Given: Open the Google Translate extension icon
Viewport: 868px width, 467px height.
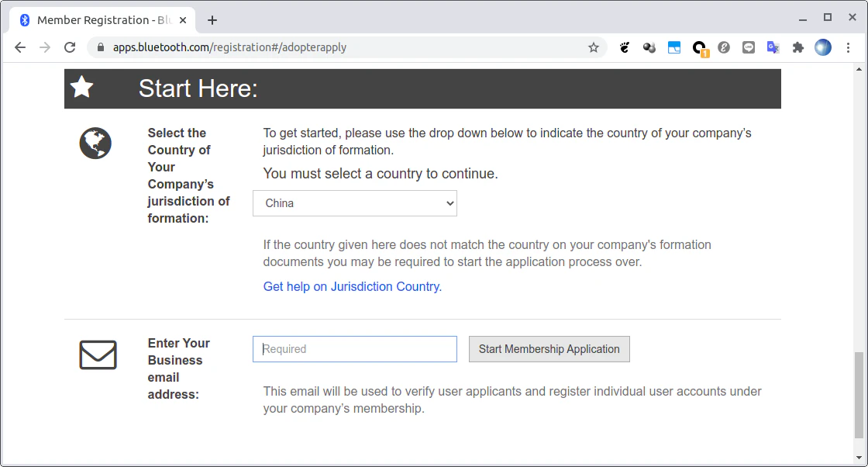Looking at the screenshot, I should [x=773, y=47].
